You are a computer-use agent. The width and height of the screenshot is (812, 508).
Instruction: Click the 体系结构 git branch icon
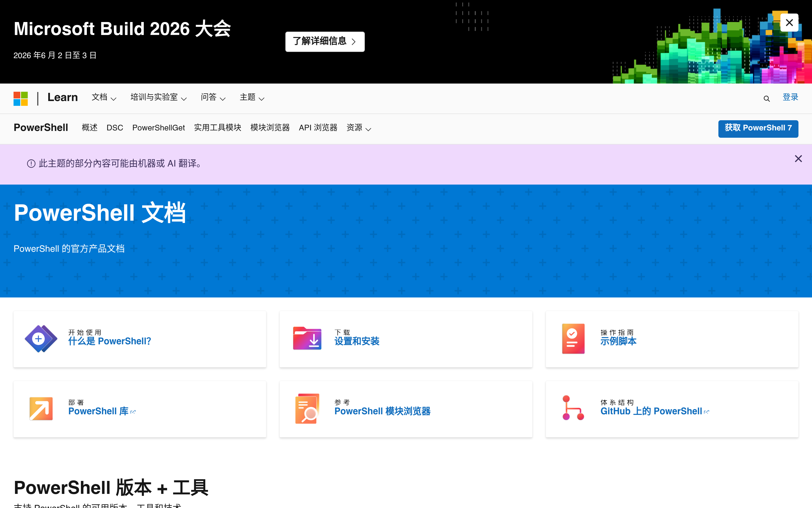pos(573,408)
